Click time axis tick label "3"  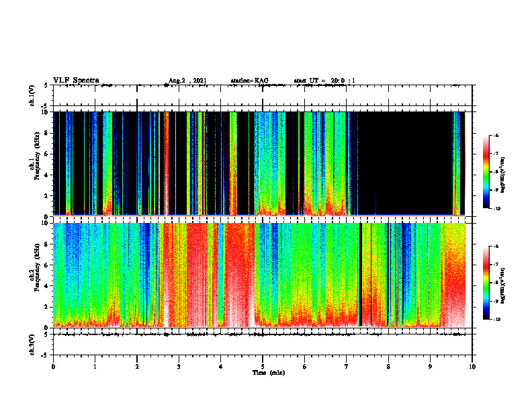click(x=179, y=367)
